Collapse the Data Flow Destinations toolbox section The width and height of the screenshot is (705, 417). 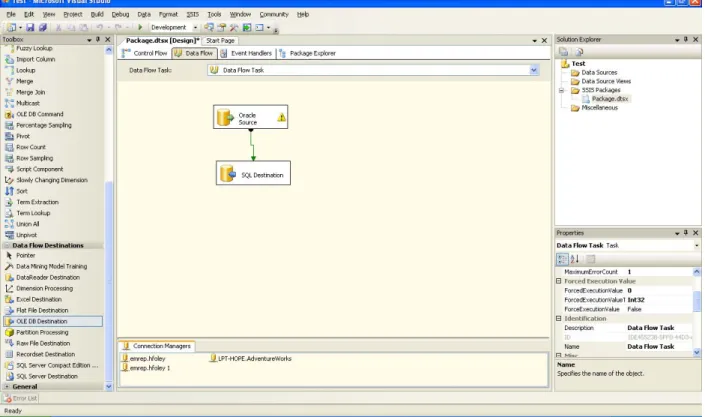[7, 246]
